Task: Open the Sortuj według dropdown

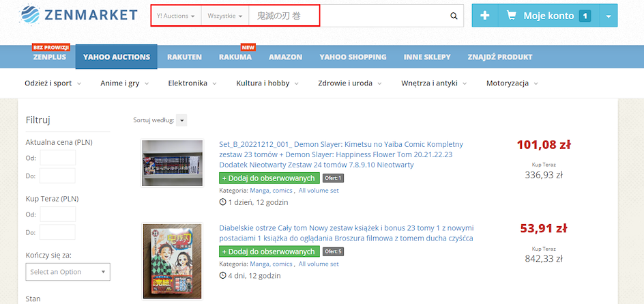Action: (181, 120)
